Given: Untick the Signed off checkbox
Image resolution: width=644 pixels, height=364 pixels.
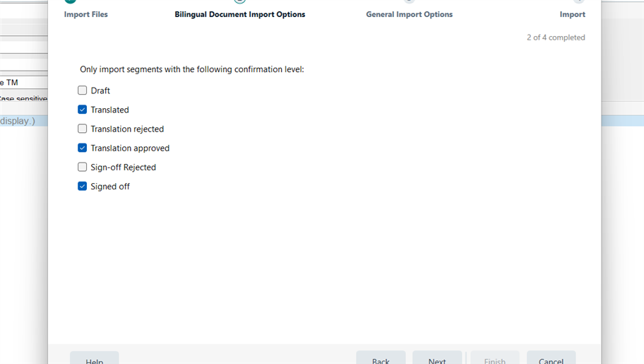Looking at the screenshot, I should tap(82, 186).
